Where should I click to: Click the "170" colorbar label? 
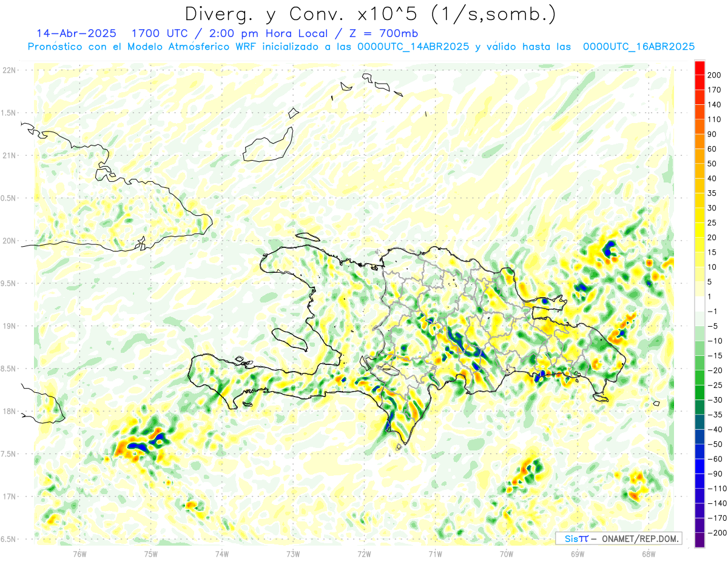point(714,90)
